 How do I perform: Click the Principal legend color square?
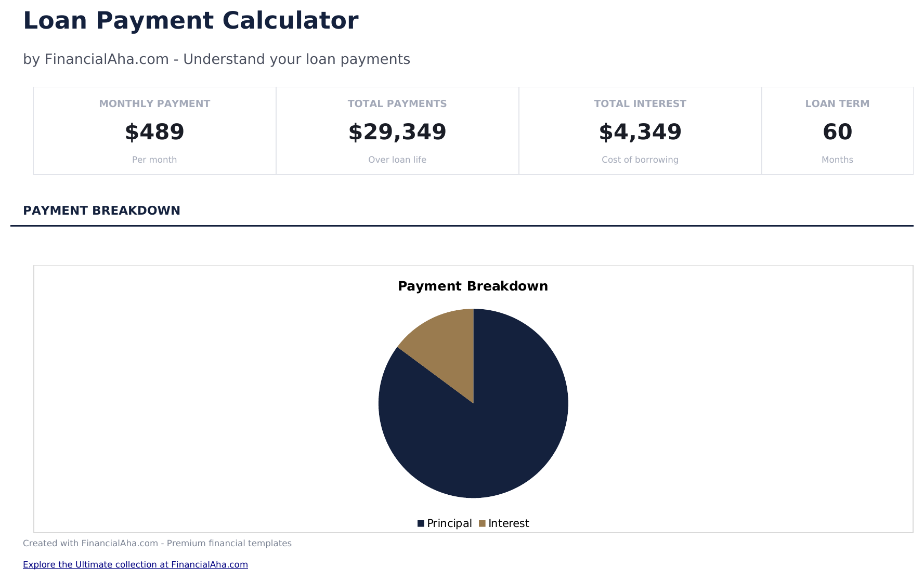click(x=421, y=523)
